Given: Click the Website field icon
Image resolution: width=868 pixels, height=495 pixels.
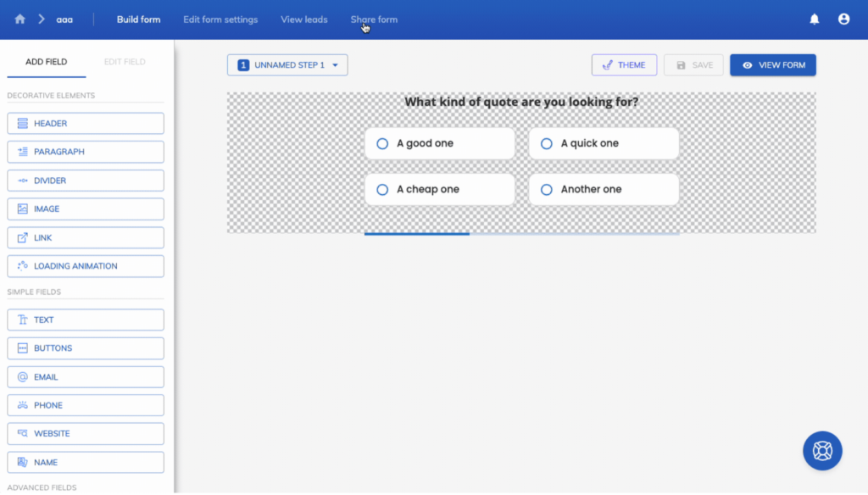Looking at the screenshot, I should (23, 433).
